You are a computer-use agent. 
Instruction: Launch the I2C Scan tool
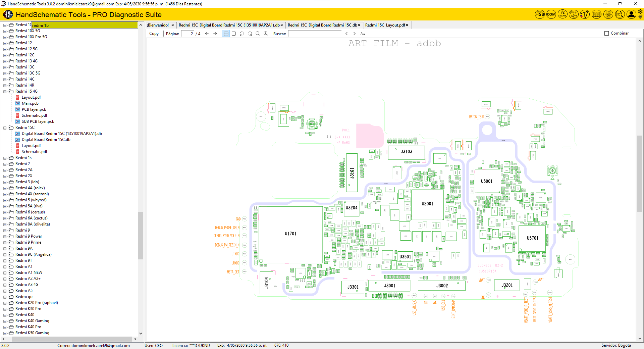pyautogui.click(x=562, y=14)
